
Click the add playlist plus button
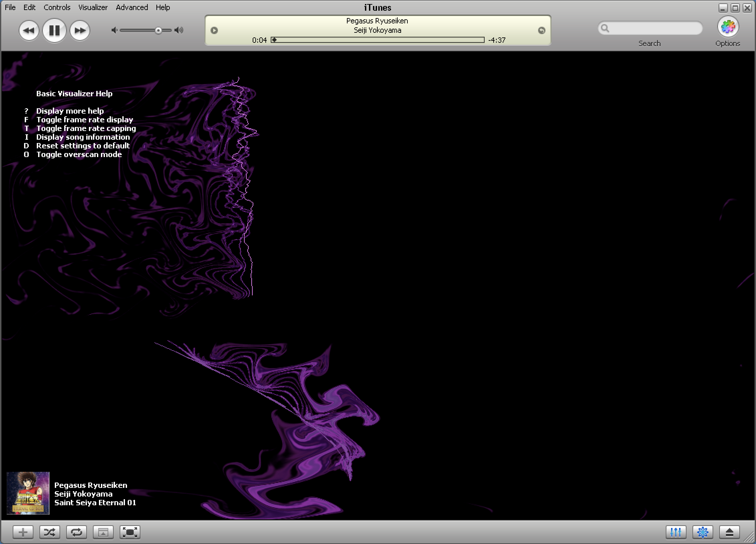[x=23, y=532]
